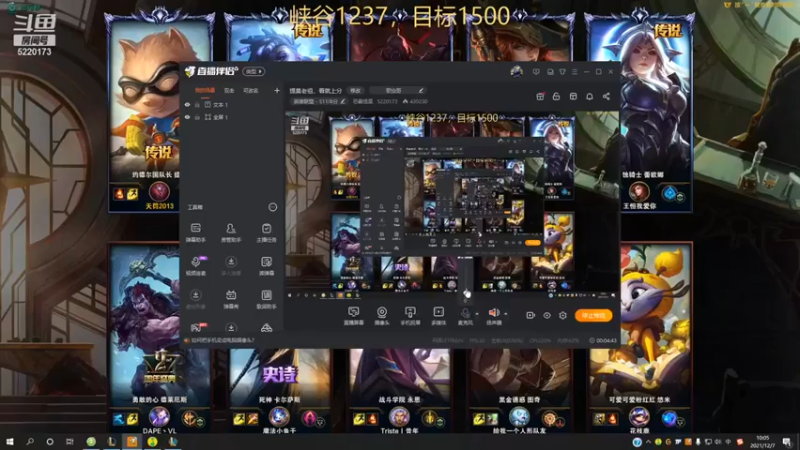The width and height of the screenshot is (800, 450).
Task: Click the room number 5220173 beside pencil field
Action: tap(387, 102)
